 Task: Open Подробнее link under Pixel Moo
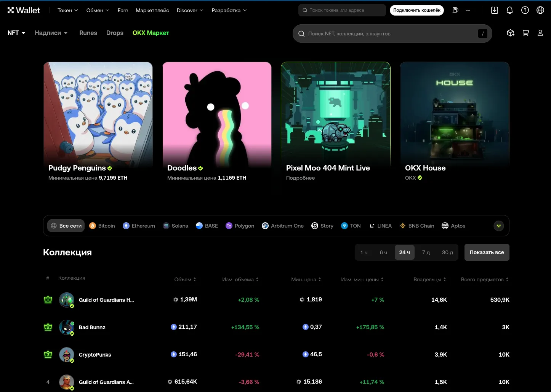(x=301, y=178)
